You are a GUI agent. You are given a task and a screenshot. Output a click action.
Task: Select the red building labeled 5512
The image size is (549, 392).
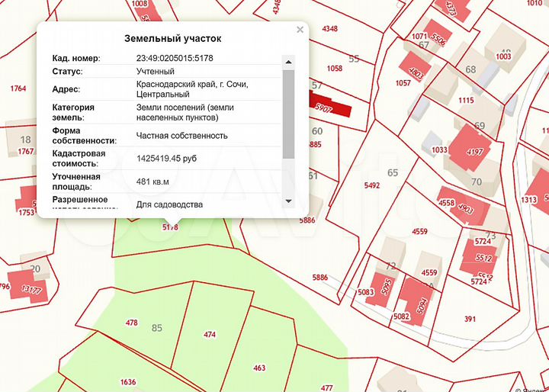coord(482,256)
